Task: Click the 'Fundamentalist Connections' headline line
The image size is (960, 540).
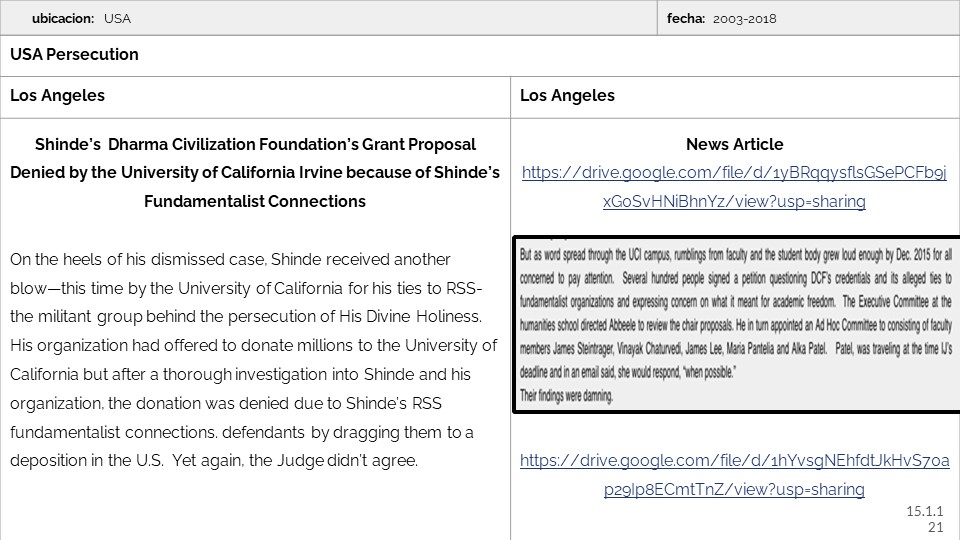Action: click(255, 202)
